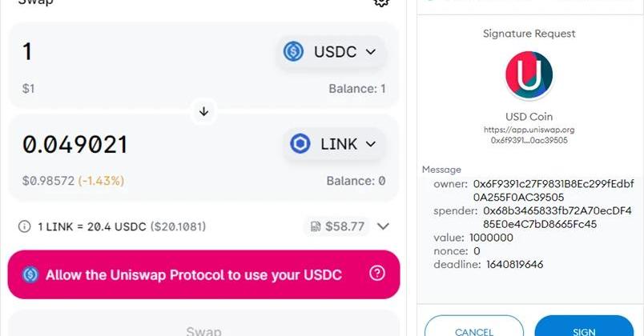Click the SIGN button

tap(584, 330)
